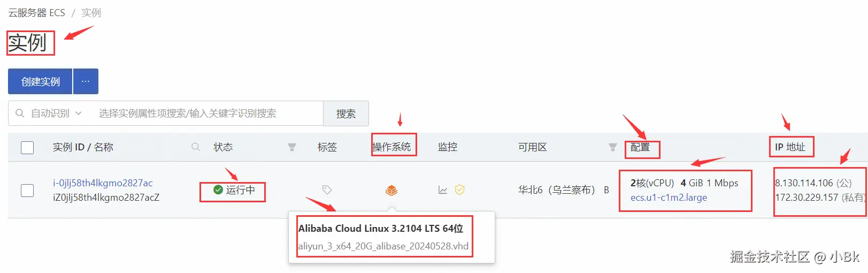Click the 搜索 button
The height and width of the screenshot is (273, 868).
346,113
